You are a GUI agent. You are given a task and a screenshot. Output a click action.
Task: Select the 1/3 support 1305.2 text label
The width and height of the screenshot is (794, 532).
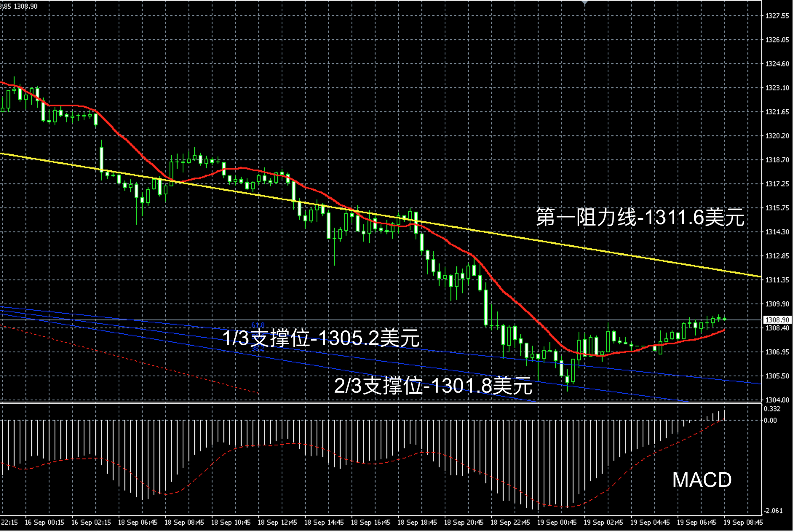point(321,338)
